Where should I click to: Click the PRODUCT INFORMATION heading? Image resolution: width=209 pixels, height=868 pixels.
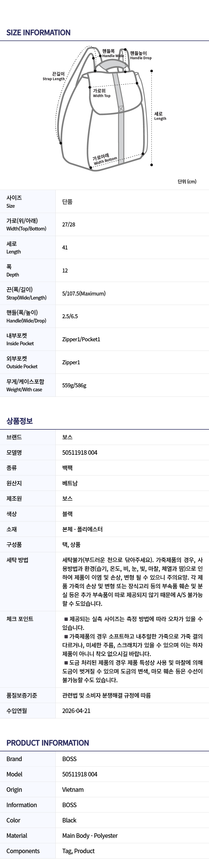47,743
